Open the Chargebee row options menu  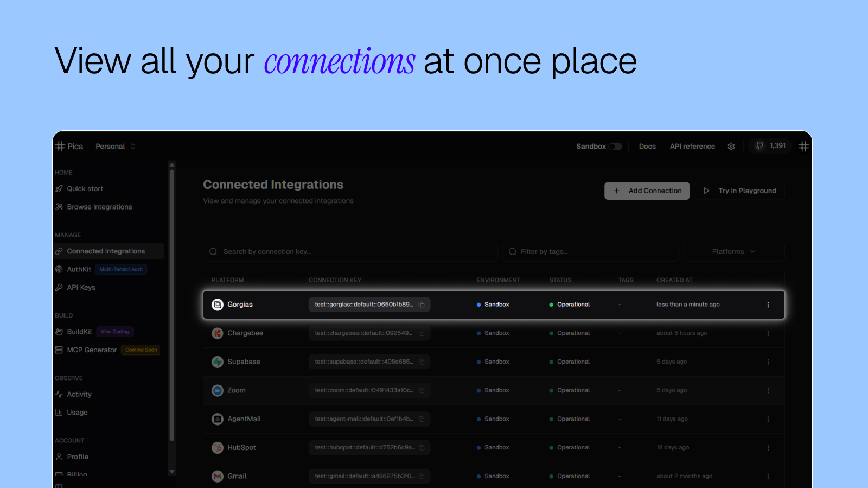pyautogui.click(x=768, y=333)
